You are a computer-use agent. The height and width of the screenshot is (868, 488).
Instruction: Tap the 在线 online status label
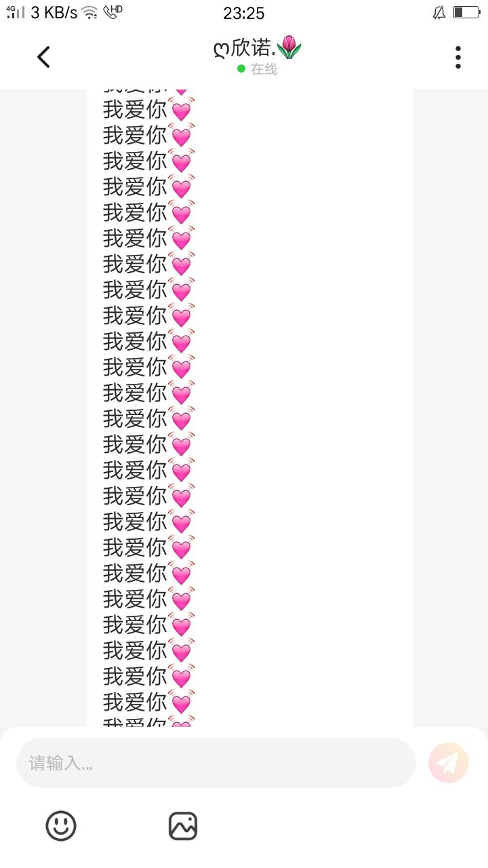(264, 69)
